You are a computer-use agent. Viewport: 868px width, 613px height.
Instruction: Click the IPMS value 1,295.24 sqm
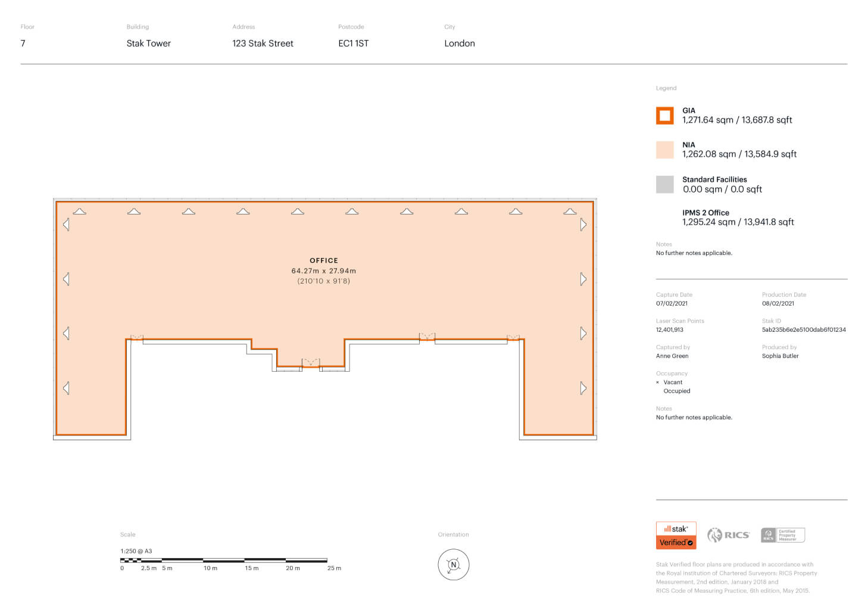(709, 222)
